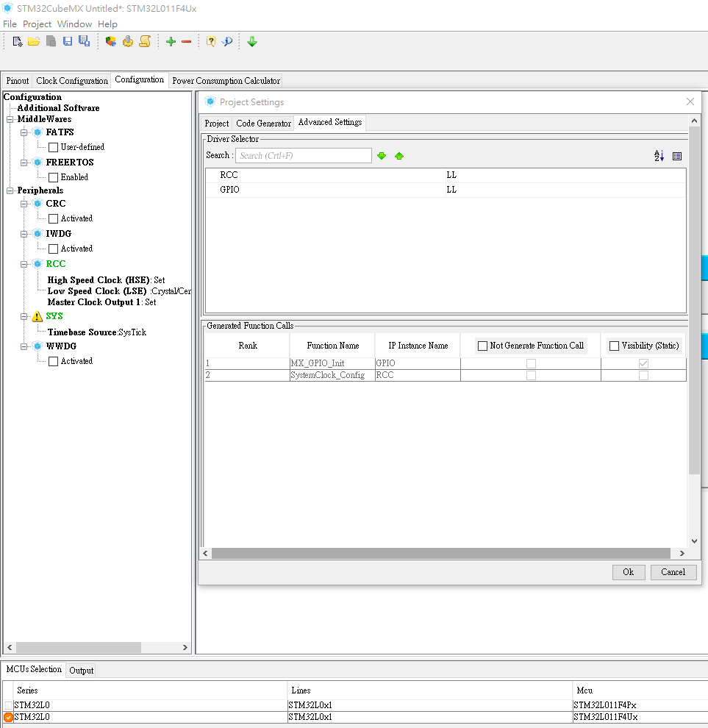Click the cube icon next to FREERTOS
This screenshot has width=708, height=728.
coord(38,163)
